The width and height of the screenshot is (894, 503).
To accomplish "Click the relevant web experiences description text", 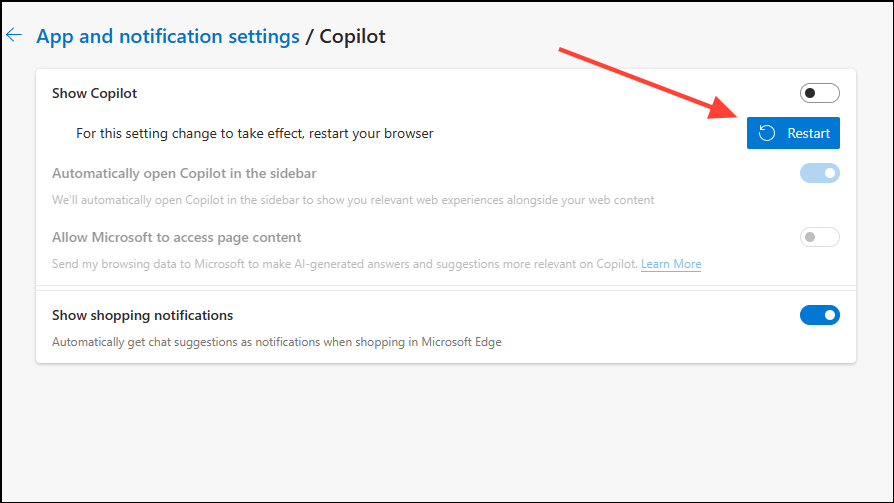I will coord(353,200).
